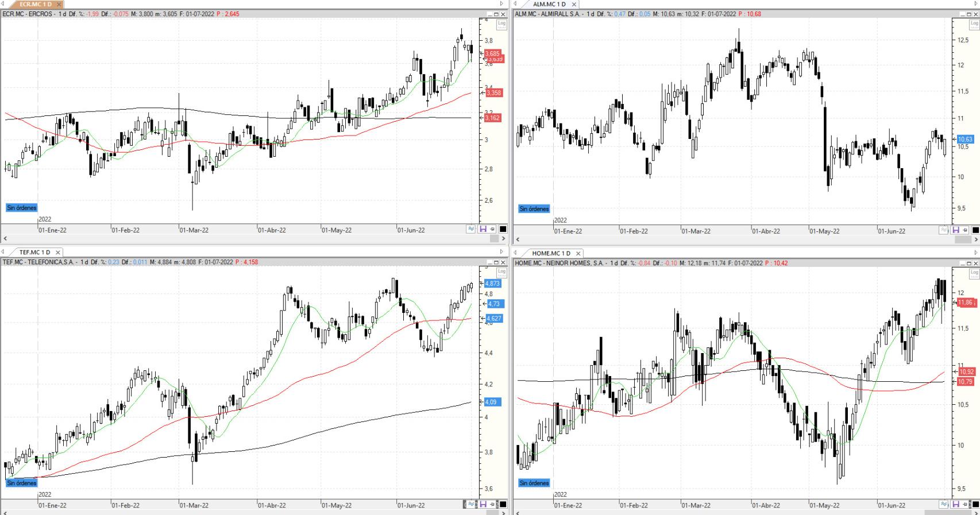Click the save icon in ALMIRALL chart

[955, 230]
